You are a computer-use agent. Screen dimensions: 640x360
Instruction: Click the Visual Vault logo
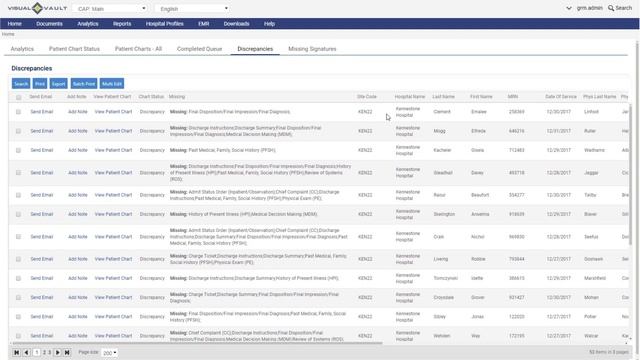click(37, 8)
